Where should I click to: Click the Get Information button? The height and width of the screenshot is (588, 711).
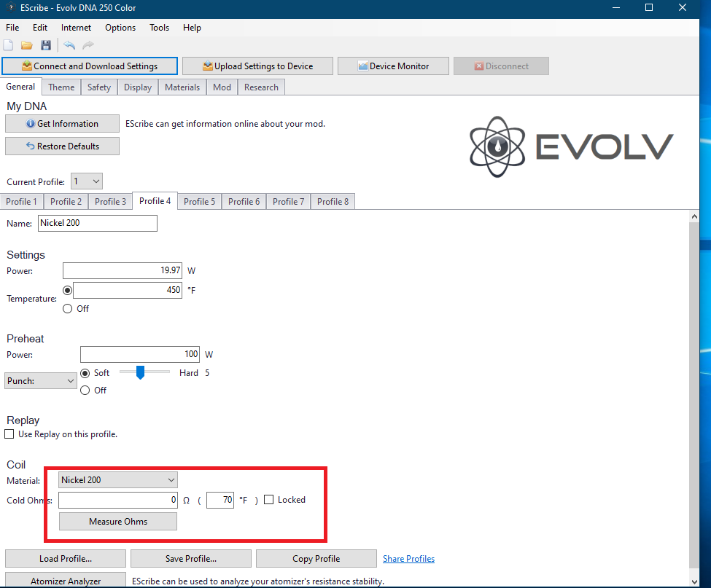click(62, 124)
